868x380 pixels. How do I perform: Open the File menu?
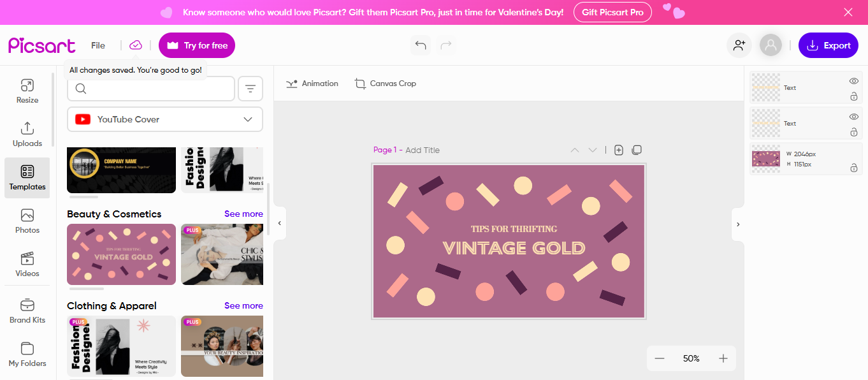[98, 45]
